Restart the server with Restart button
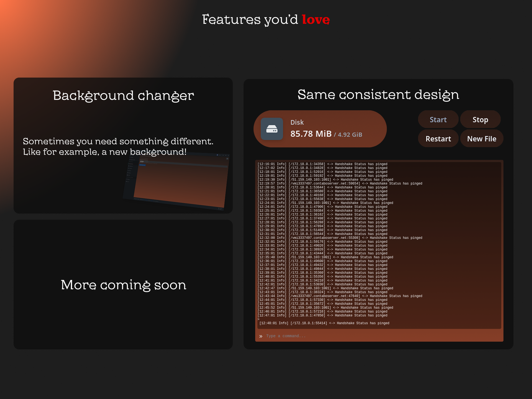The height and width of the screenshot is (399, 532). click(438, 139)
